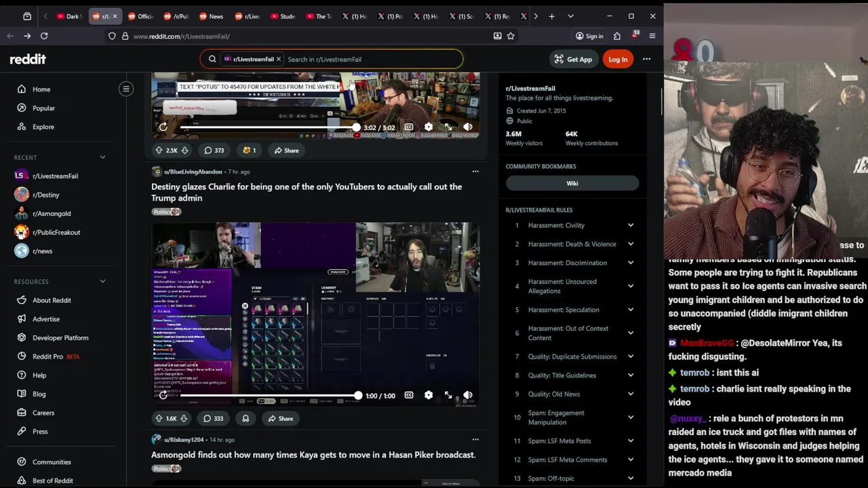Open the Help page

[39, 375]
